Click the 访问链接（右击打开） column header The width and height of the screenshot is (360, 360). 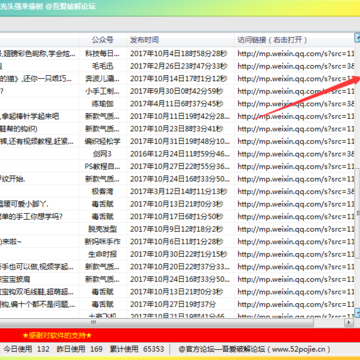tap(294, 40)
